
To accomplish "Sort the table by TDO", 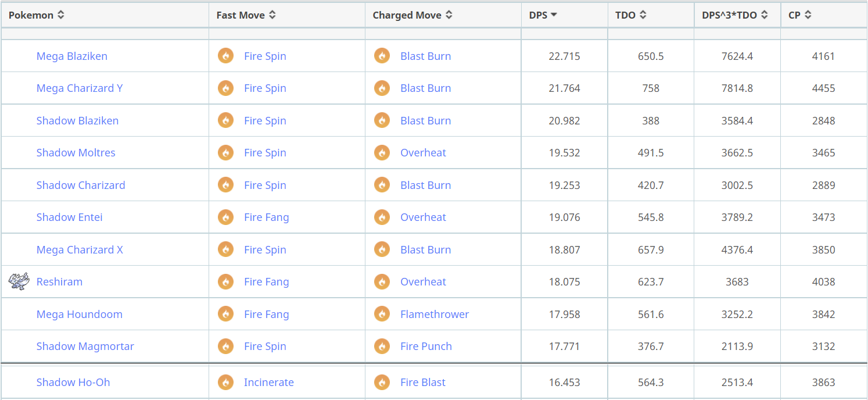I will [x=630, y=15].
